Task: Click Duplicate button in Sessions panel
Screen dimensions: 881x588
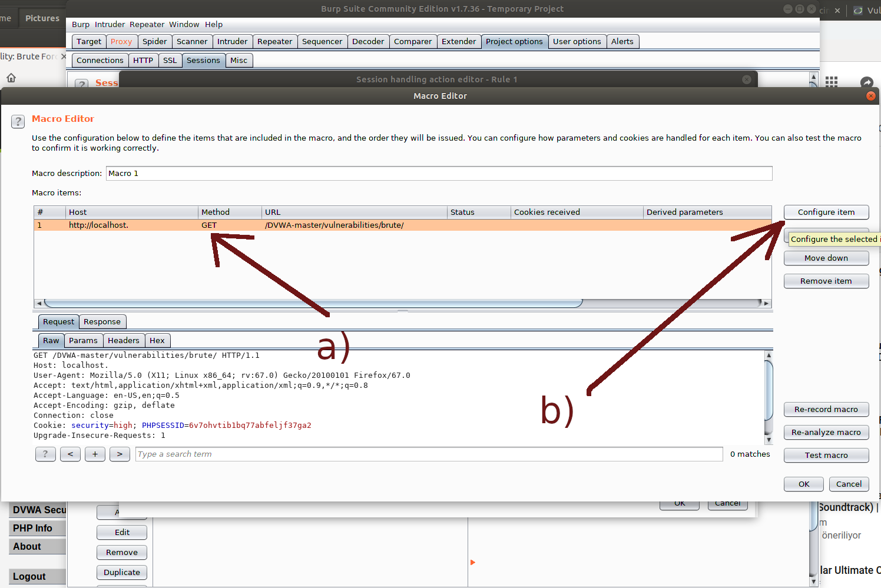Action: click(122, 572)
